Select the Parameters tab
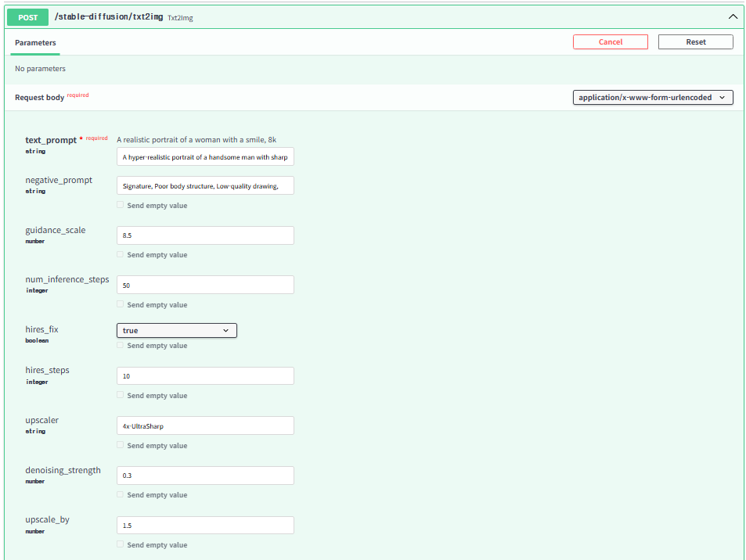746x560 pixels. pyautogui.click(x=35, y=43)
